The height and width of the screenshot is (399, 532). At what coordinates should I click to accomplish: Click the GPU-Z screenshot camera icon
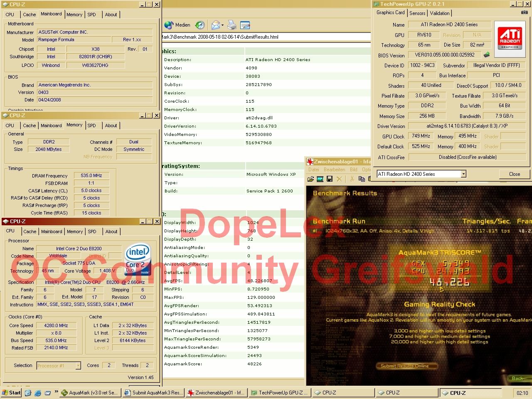[525, 12]
